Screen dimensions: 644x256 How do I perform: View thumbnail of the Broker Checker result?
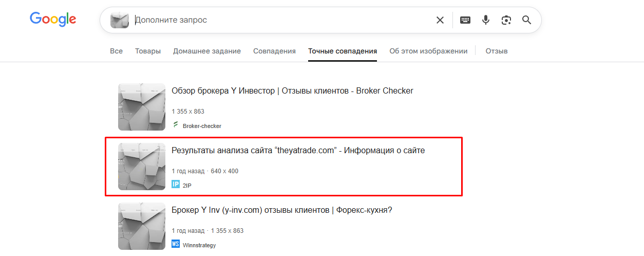[142, 107]
